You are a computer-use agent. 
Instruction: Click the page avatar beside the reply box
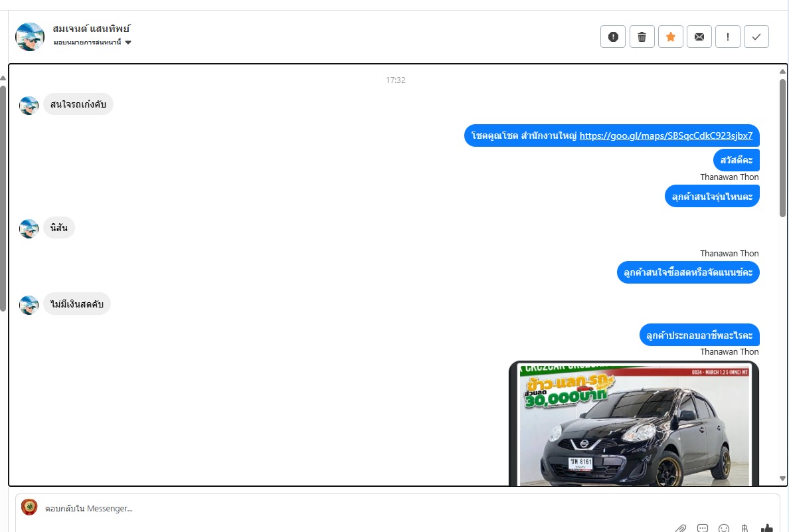29,507
